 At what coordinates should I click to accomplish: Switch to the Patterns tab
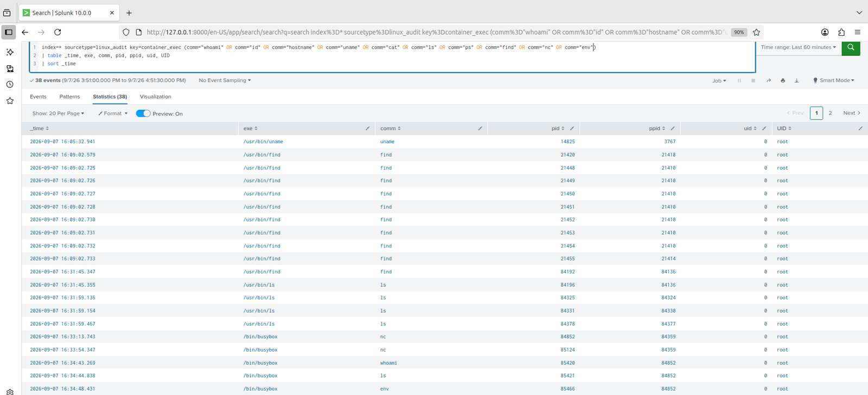point(69,97)
